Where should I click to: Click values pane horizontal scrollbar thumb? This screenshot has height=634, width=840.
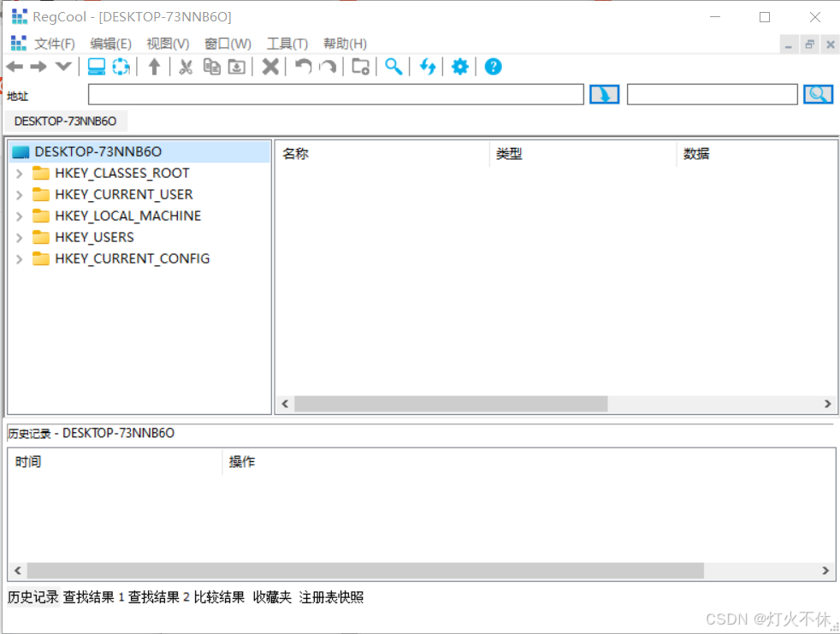point(451,404)
